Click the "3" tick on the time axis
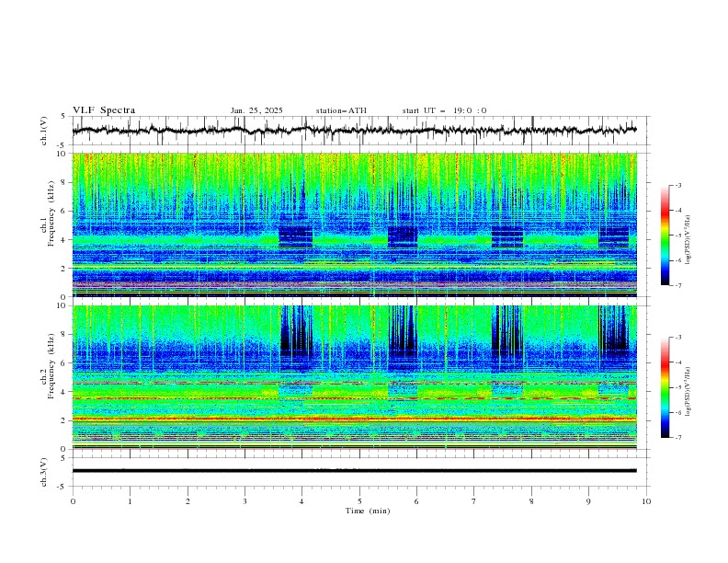Viewport: 728px width, 563px height. click(245, 501)
